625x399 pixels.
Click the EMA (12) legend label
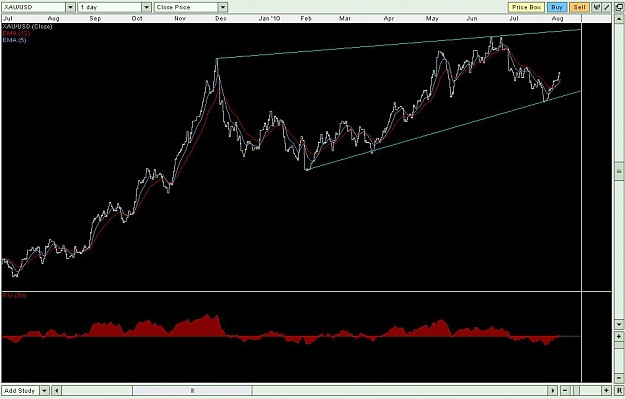16,33
